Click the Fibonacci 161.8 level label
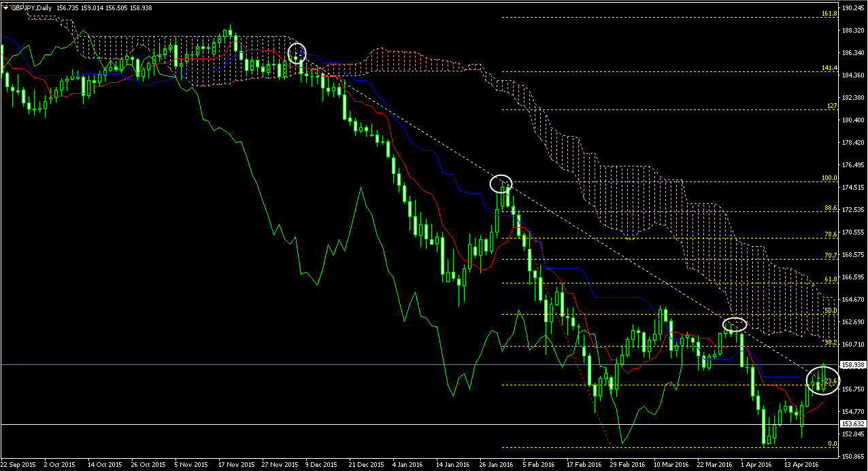Screen dimensions: 868x471 pyautogui.click(x=829, y=14)
